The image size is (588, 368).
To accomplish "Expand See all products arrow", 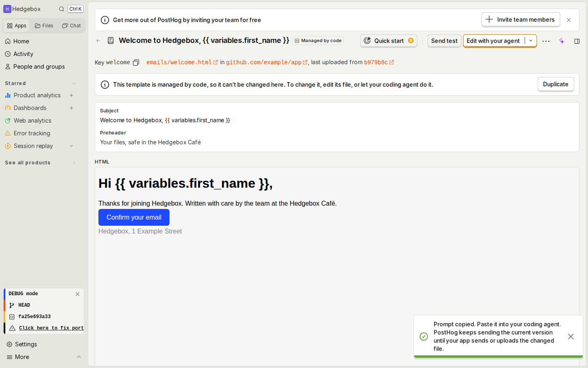I will pos(74,163).
